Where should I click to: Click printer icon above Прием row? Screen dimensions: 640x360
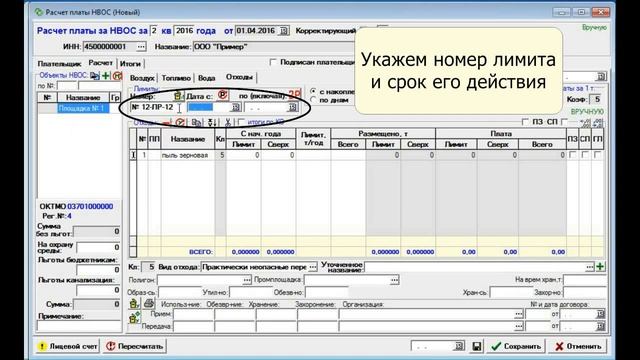pyautogui.click(x=149, y=304)
